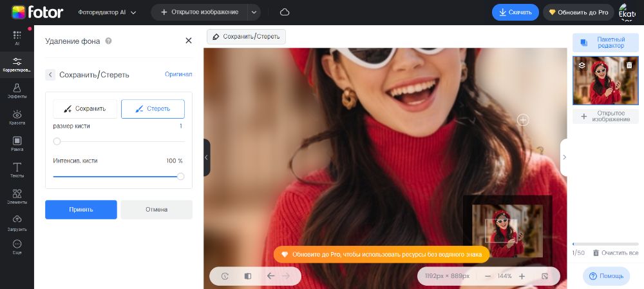Toggle the Сохранить/Стереть button above canvas
Screen dimensions: 644x289
[x=246, y=37]
